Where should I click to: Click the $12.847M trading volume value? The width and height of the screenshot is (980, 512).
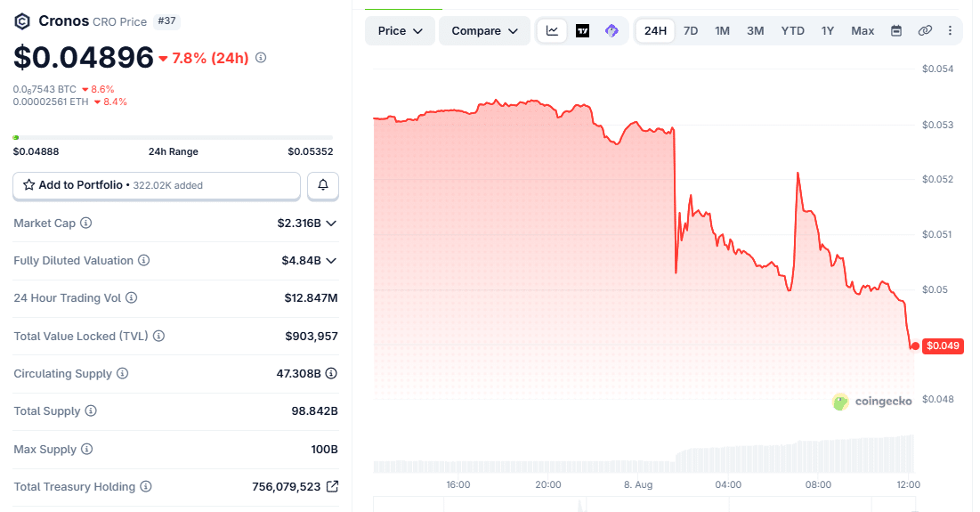coord(312,298)
